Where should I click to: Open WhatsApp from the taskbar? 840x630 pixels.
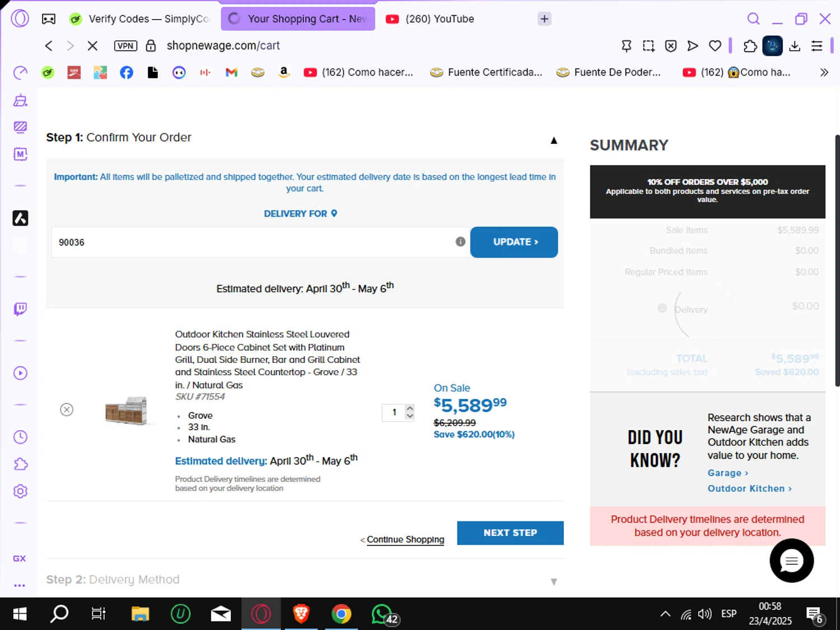pyautogui.click(x=383, y=614)
